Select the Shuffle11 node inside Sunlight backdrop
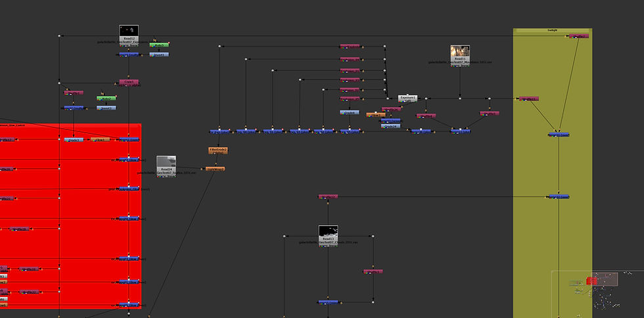644x318 pixels. (x=529, y=99)
